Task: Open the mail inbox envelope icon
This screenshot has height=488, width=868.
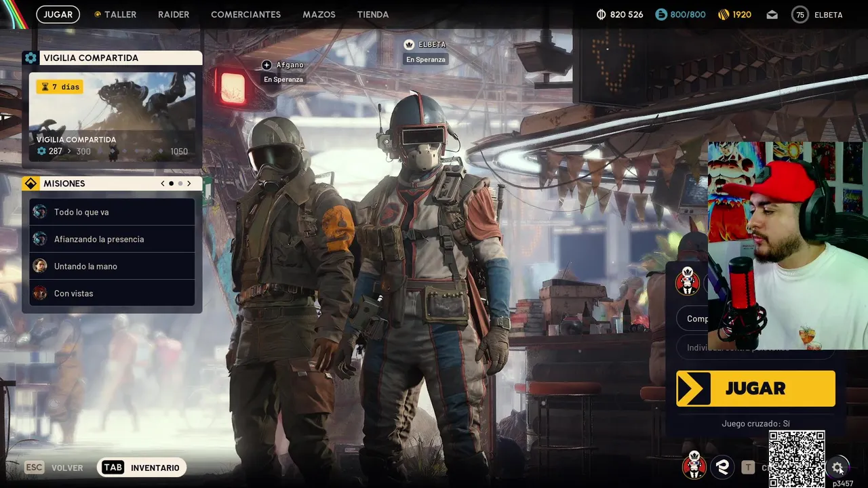Action: (772, 14)
